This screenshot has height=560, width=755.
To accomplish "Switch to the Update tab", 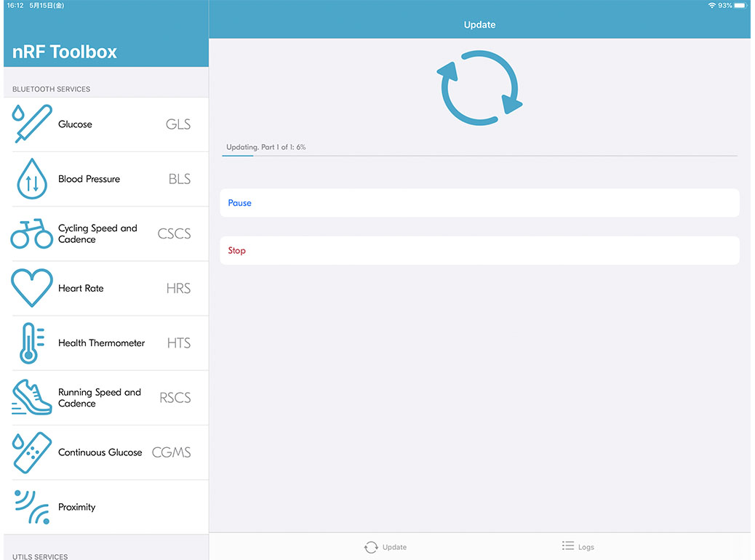I will coord(386,547).
